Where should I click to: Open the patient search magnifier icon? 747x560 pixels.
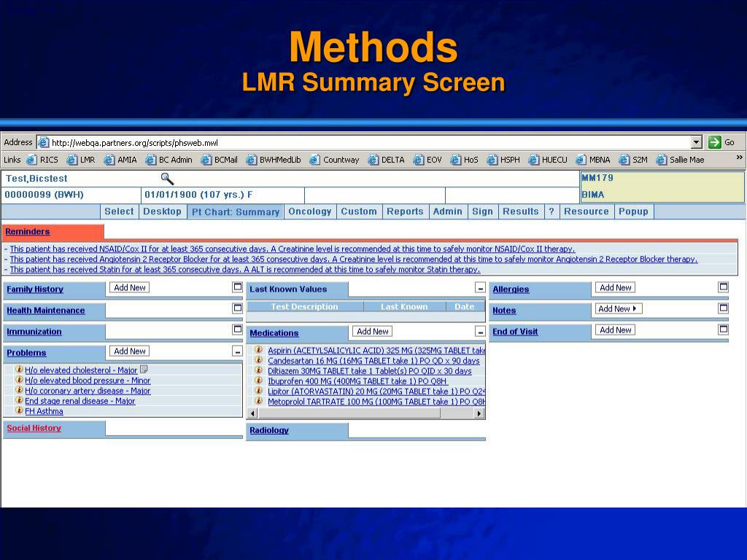[x=167, y=179]
